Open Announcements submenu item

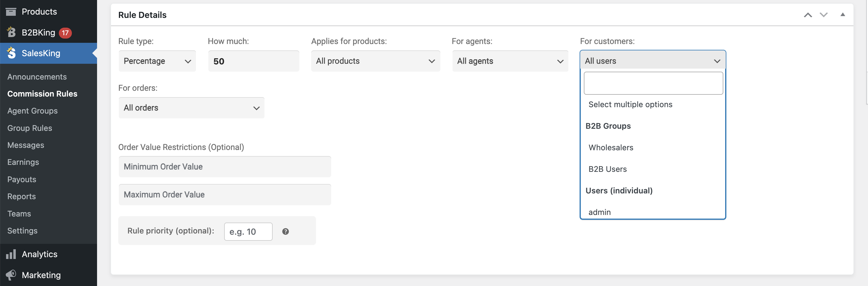pos(37,77)
